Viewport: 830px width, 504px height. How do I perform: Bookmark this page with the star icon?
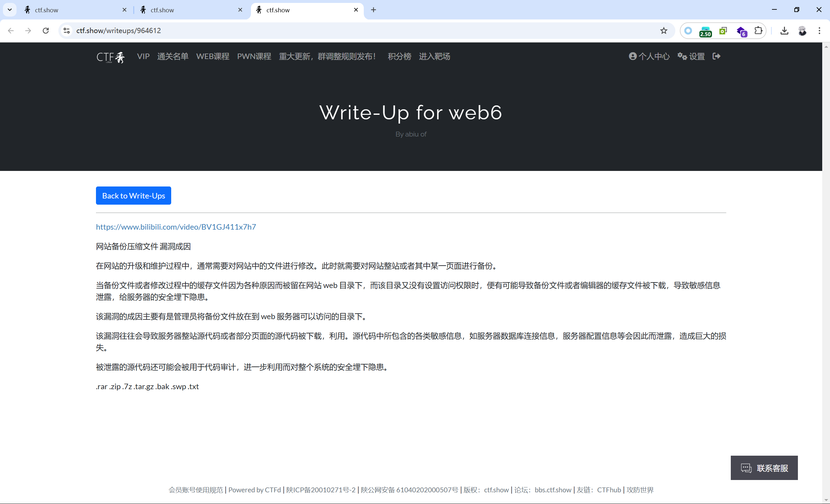[663, 31]
